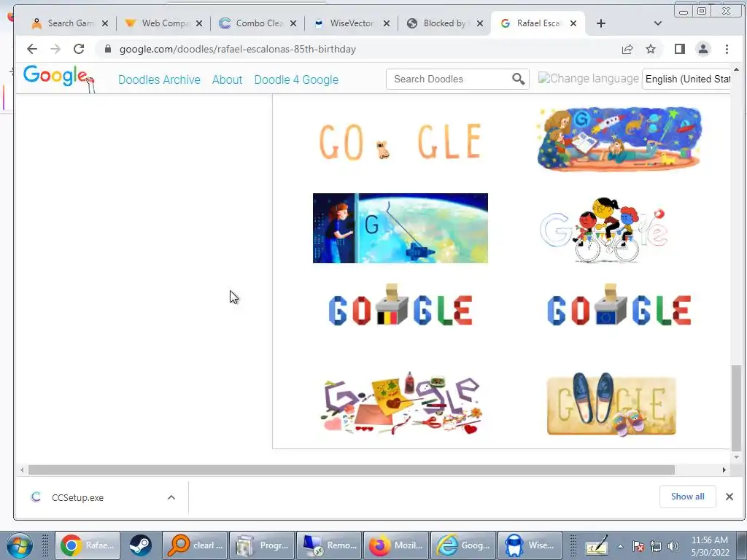Open the WiseVector taskbar button
This screenshot has height=560, width=747.
(x=531, y=545)
